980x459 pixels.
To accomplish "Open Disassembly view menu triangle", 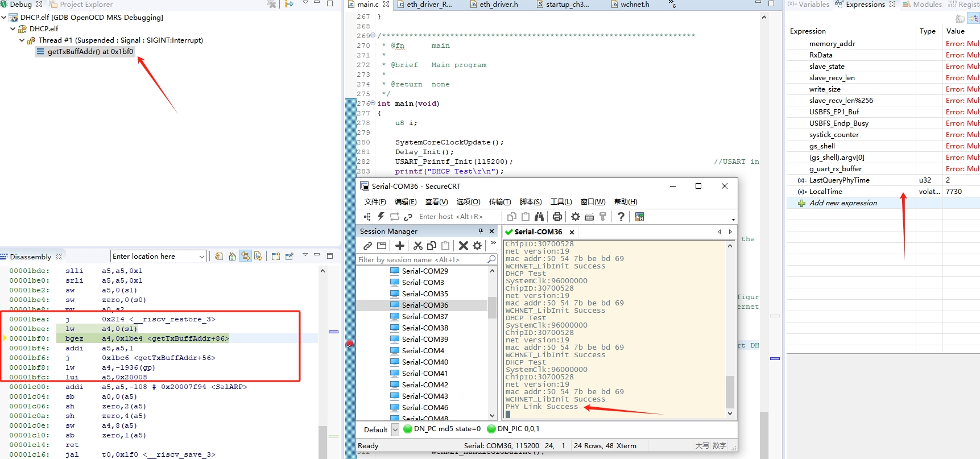I will tap(305, 255).
